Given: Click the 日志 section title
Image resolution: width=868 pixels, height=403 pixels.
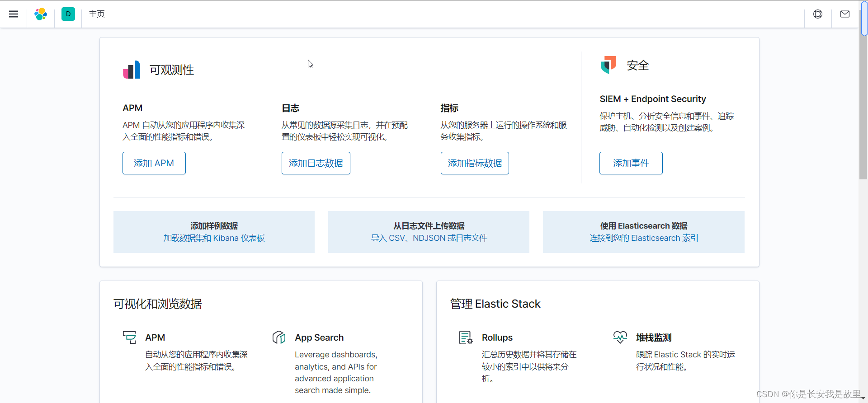Looking at the screenshot, I should coord(291,108).
